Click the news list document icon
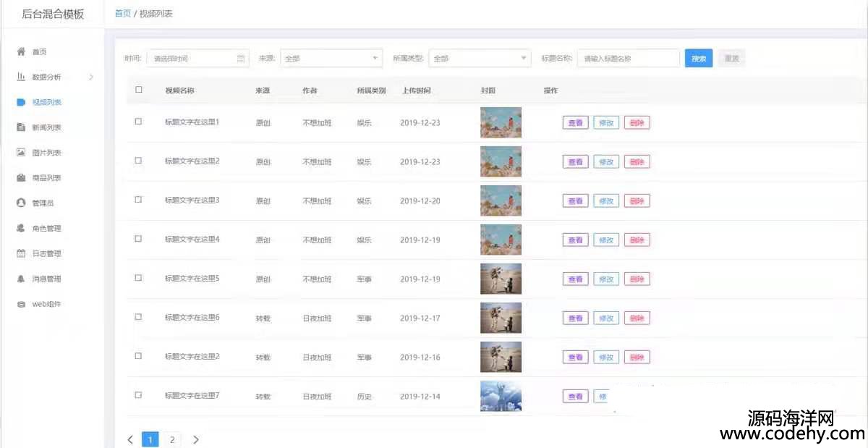 (21, 127)
